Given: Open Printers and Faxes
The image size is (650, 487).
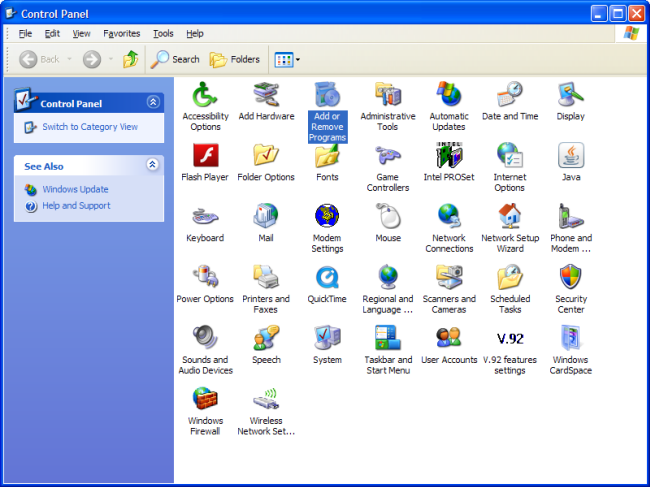Looking at the screenshot, I should [266, 289].
